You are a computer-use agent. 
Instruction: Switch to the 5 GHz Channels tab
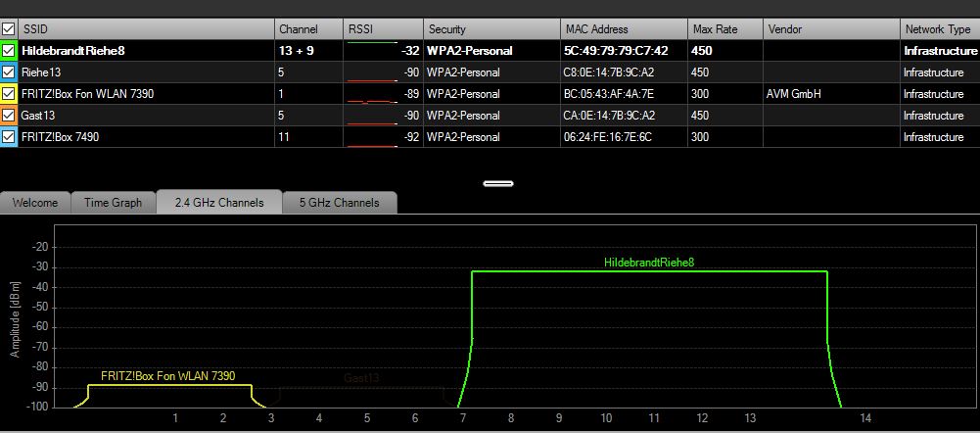340,203
